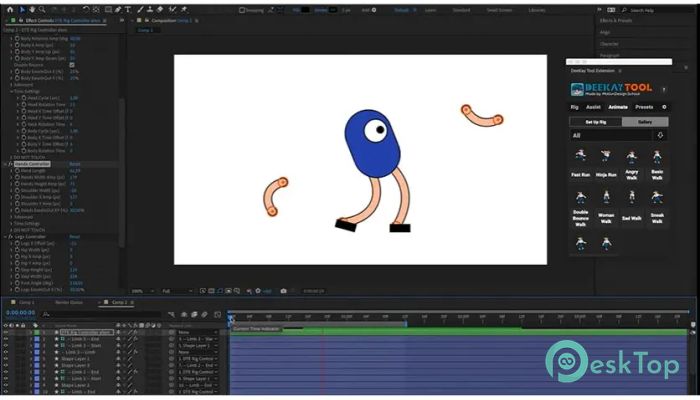Open the viewer magnification dropdown (200%)
This screenshot has width=700, height=400.
coord(142,291)
